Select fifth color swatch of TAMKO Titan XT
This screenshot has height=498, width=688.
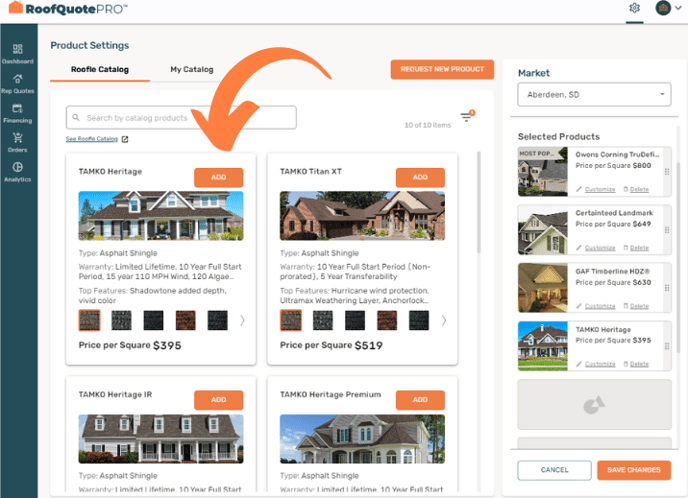(419, 320)
